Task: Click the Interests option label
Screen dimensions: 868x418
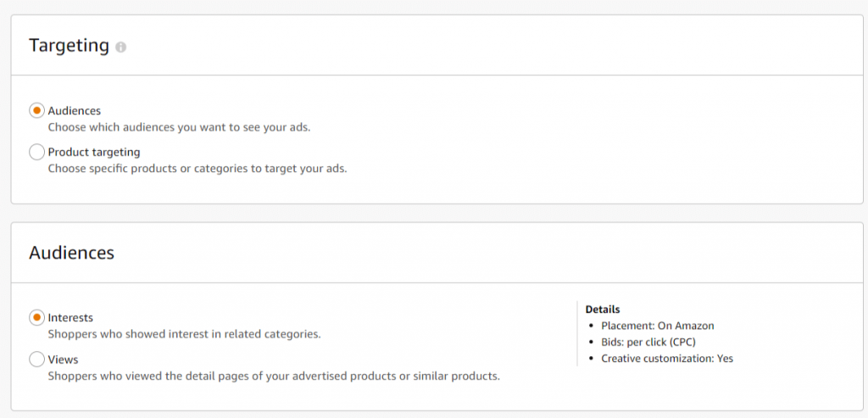Action: [x=70, y=318]
